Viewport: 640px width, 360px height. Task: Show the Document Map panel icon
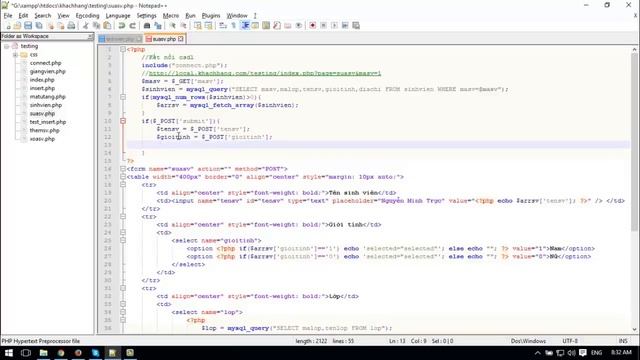pos(266,25)
